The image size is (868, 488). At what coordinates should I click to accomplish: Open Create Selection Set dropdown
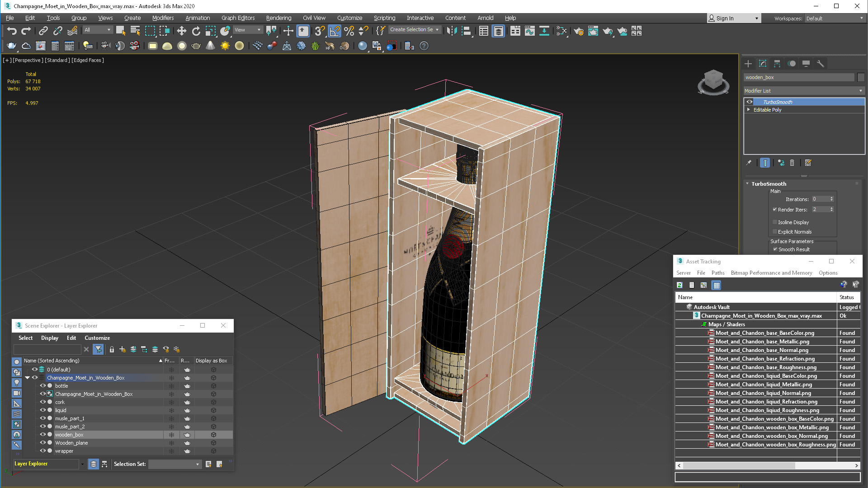pyautogui.click(x=415, y=30)
